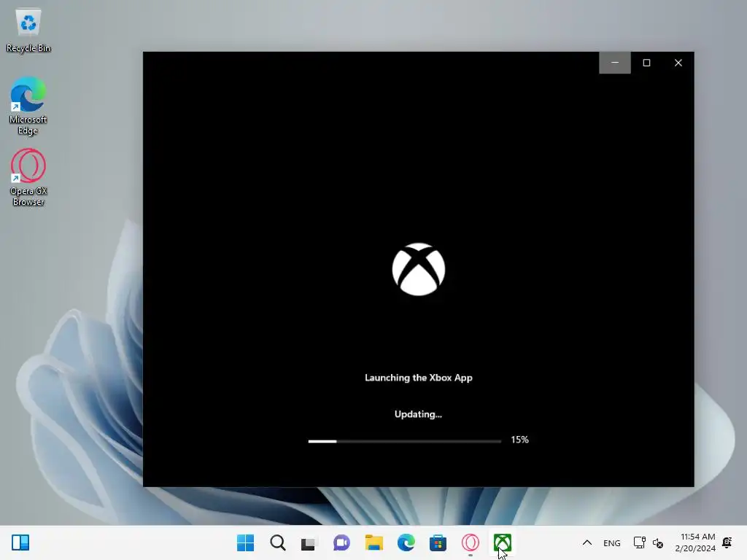This screenshot has width=747, height=560.
Task: Launch Chat from the taskbar
Action: 341,542
